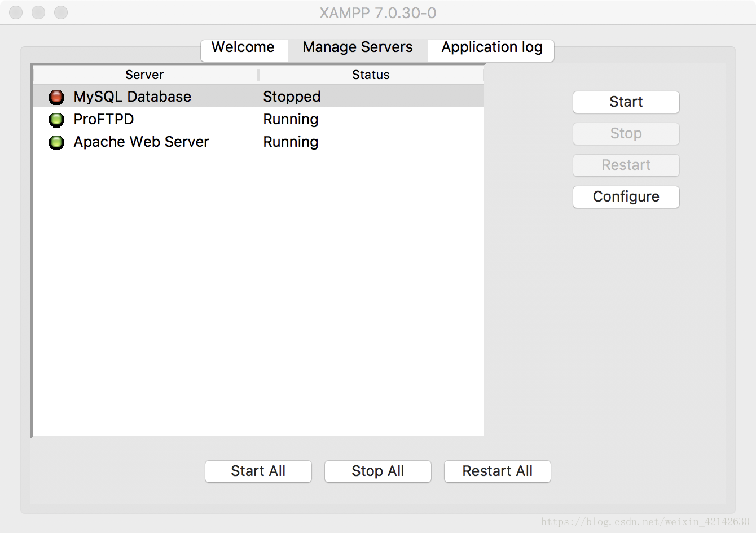This screenshot has height=533, width=756.
Task: Click the Restart All button
Action: pyautogui.click(x=497, y=471)
